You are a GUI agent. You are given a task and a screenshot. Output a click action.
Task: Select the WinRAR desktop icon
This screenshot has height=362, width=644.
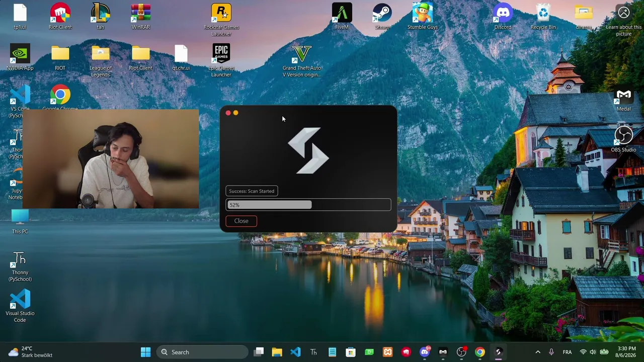141,17
